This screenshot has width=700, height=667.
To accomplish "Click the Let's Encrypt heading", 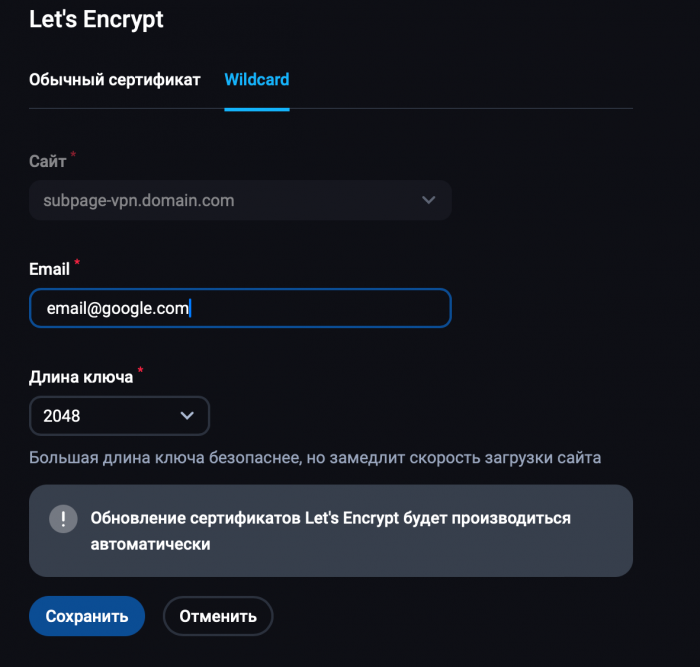I will [x=96, y=18].
